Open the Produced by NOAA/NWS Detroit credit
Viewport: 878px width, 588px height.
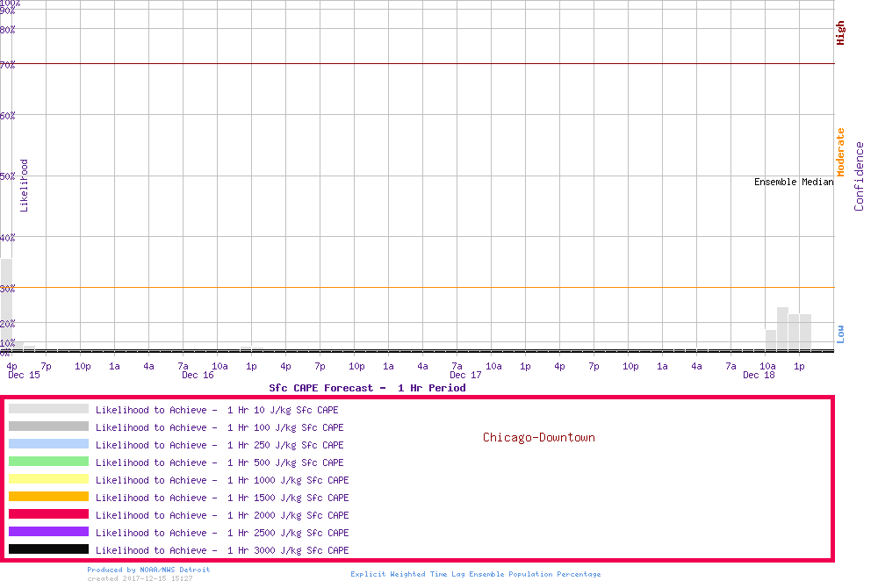point(148,570)
